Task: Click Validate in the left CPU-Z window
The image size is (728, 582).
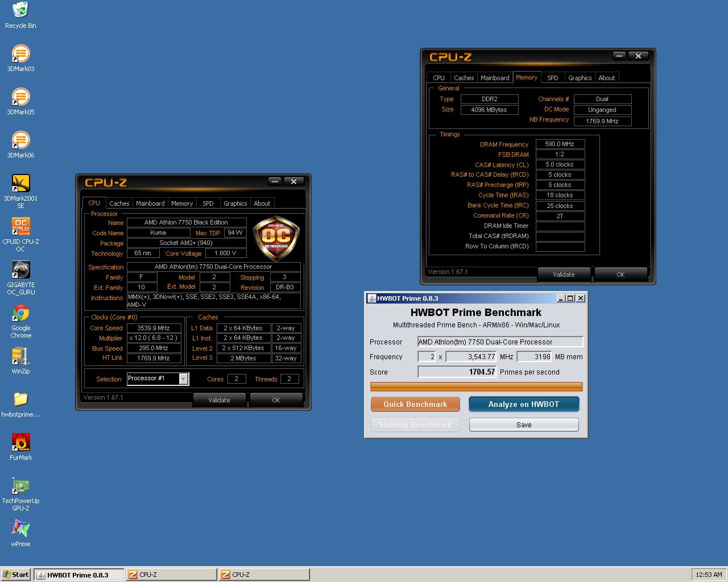Action: point(219,400)
